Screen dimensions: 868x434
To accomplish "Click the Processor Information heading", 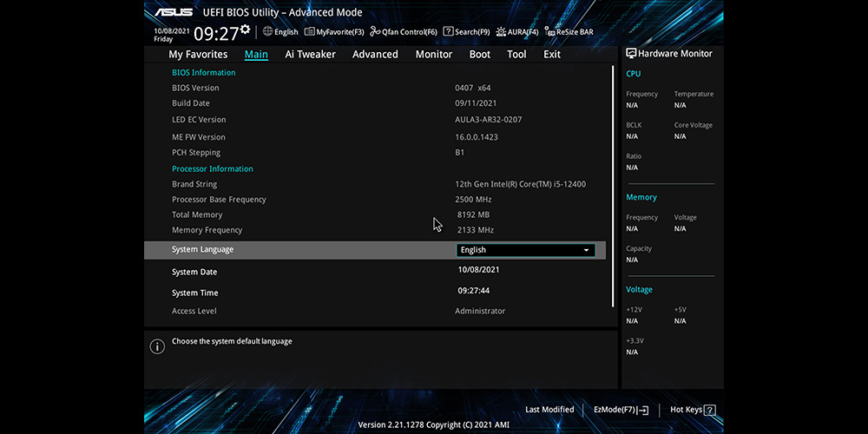I will [213, 169].
